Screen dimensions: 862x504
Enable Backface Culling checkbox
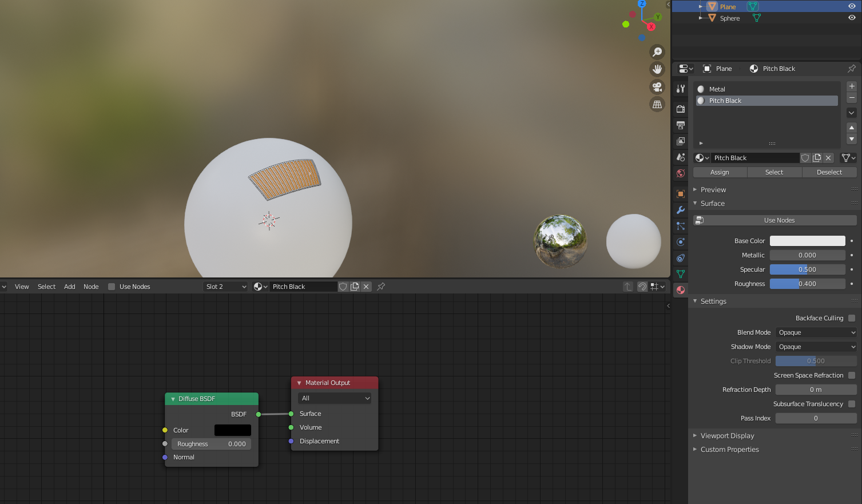tap(852, 318)
